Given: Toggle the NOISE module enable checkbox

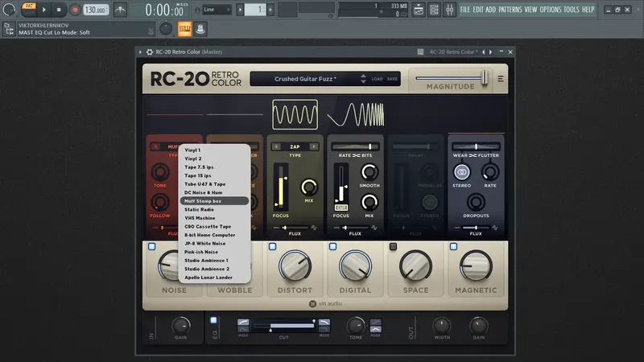Looking at the screenshot, I should pos(152,247).
